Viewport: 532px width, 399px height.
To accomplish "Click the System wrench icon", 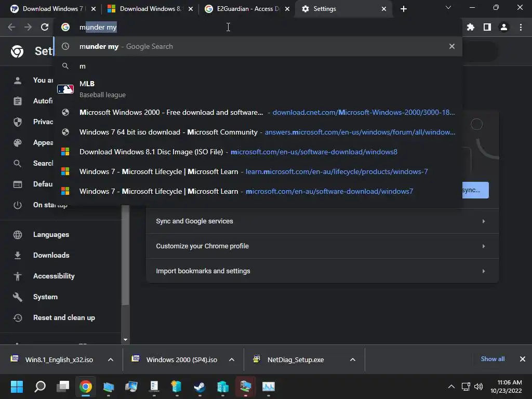I will click(18, 297).
